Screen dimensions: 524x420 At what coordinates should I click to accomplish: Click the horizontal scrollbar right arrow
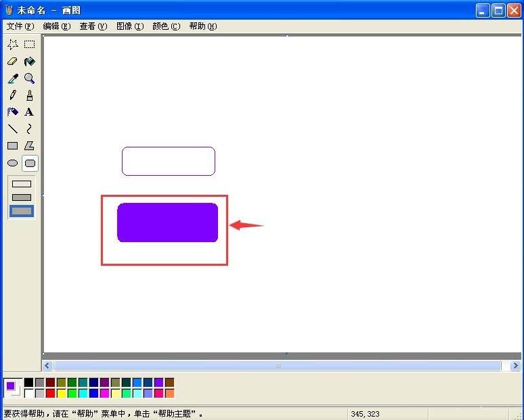pos(516,366)
